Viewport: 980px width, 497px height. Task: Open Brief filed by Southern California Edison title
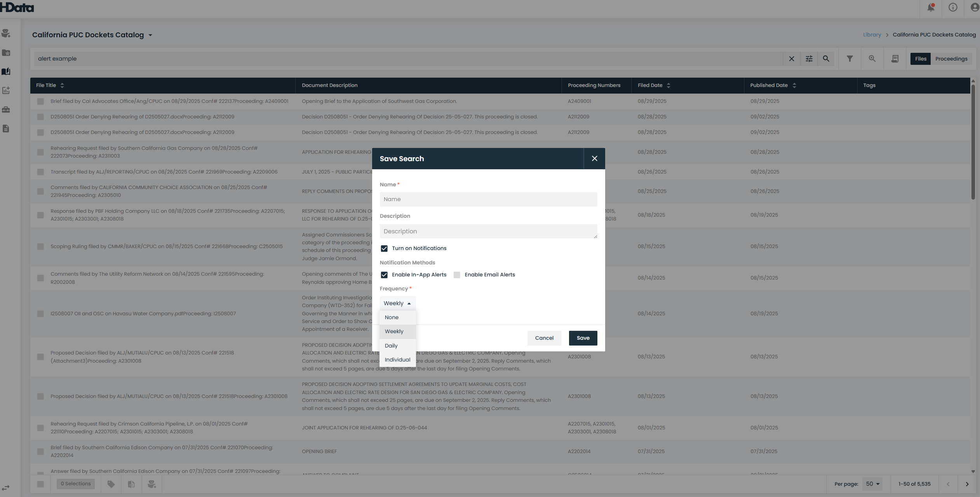click(162, 451)
